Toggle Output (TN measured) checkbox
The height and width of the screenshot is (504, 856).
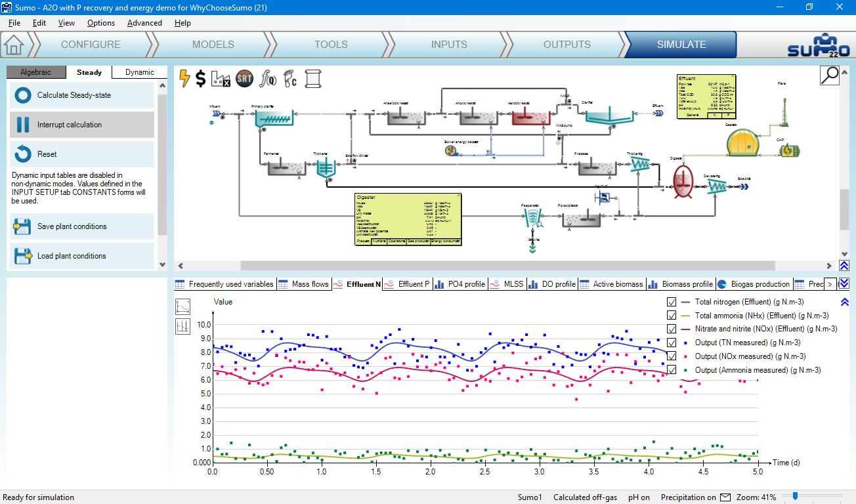pos(672,343)
